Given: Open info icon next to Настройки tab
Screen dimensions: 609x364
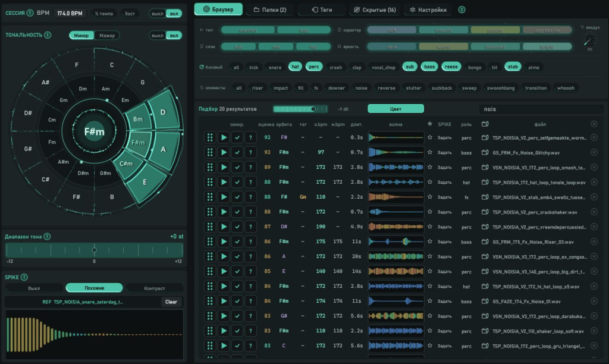Looking at the screenshot, I should pyautogui.click(x=462, y=10).
